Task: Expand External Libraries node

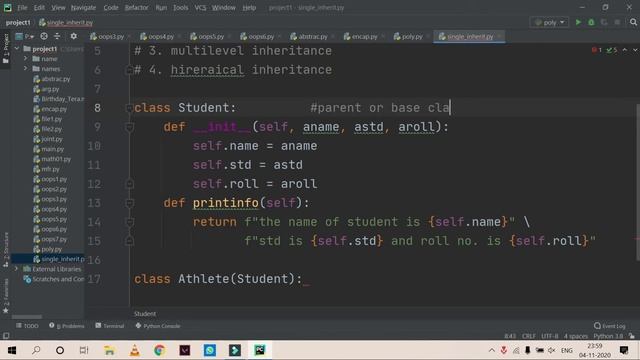Action: click(x=16, y=269)
